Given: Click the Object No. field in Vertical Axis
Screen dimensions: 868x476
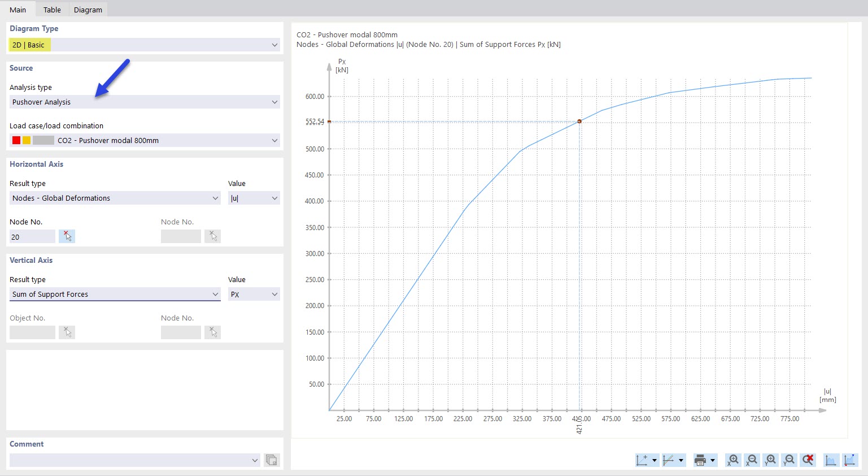Looking at the screenshot, I should (32, 333).
